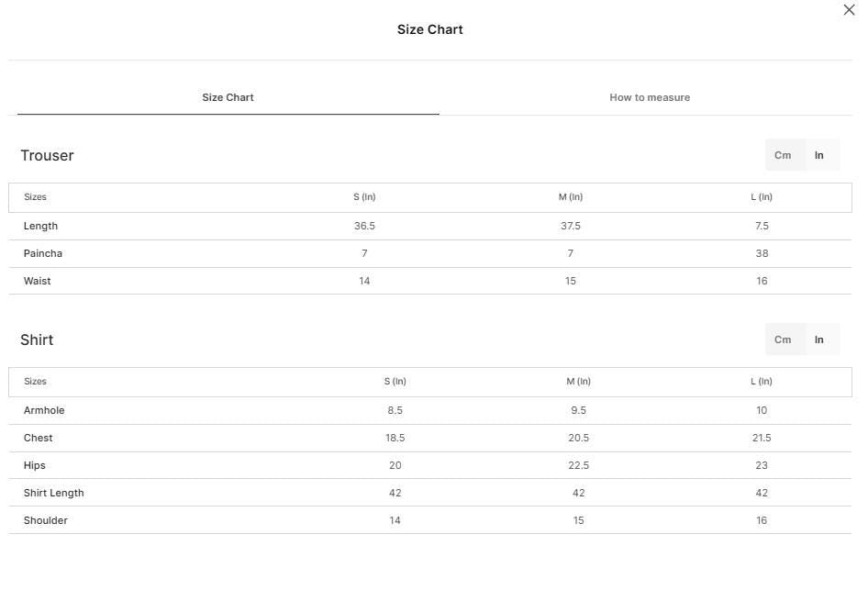Click the Trouser Waist row label

[37, 281]
